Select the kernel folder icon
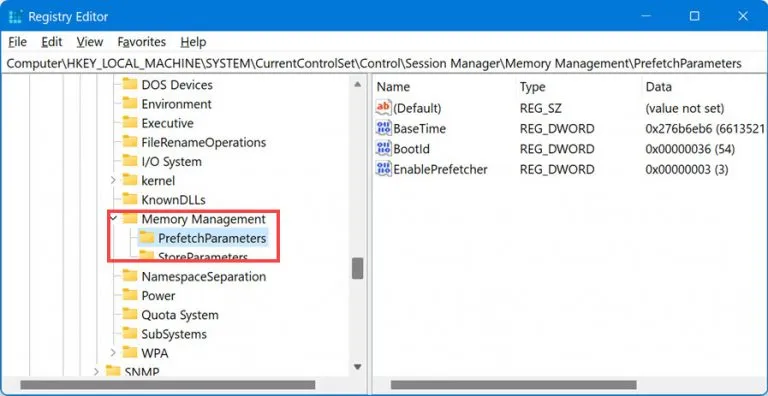The image size is (768, 396). pyautogui.click(x=130, y=180)
